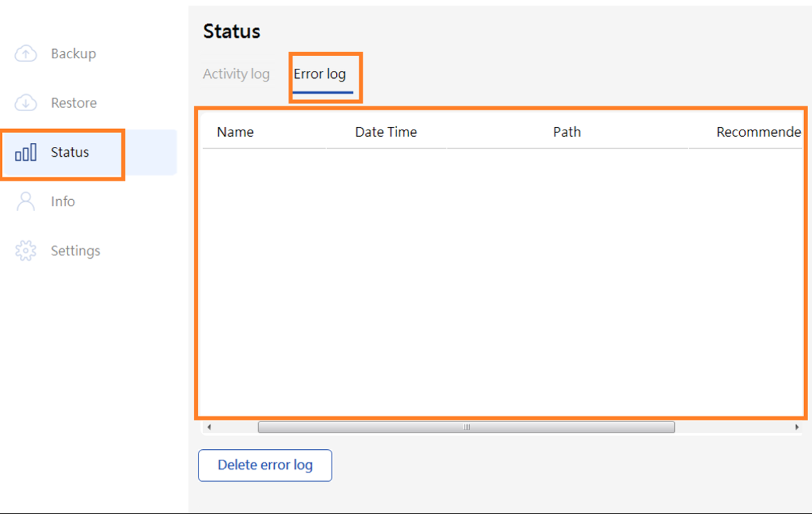Screen dimensions: 812x514
Task: Click the horizontal scrollbar thumb
Action: pos(467,427)
